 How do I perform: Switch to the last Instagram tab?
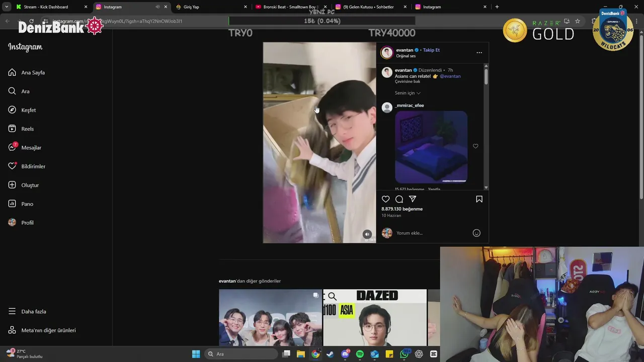pos(451,7)
